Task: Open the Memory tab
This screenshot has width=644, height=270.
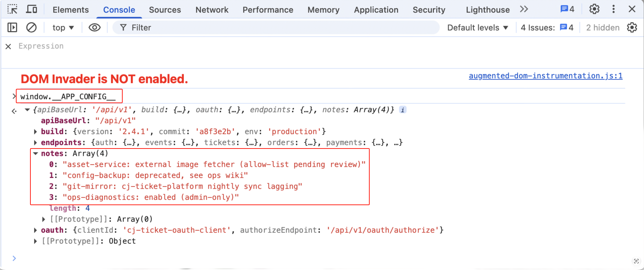Action: pyautogui.click(x=323, y=10)
